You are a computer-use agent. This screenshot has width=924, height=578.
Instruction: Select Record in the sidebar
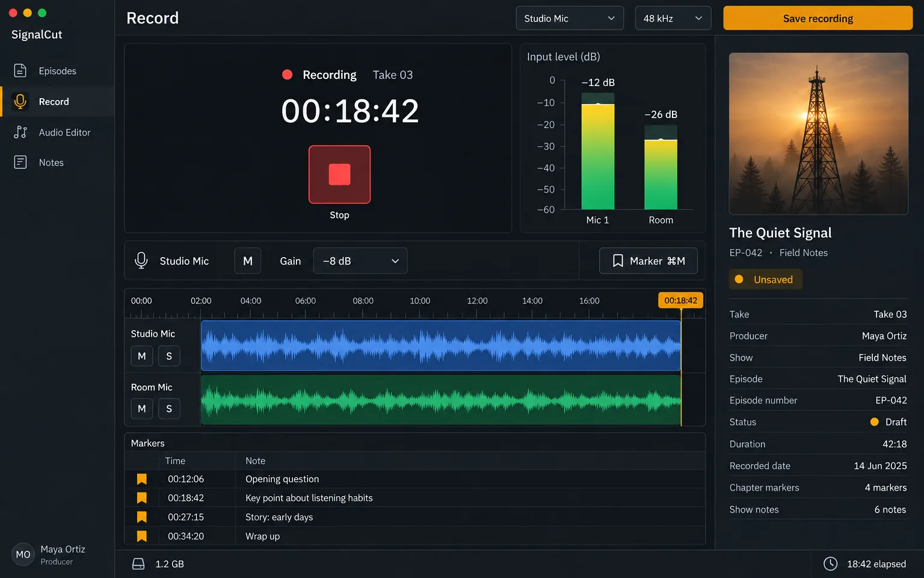coord(57,102)
